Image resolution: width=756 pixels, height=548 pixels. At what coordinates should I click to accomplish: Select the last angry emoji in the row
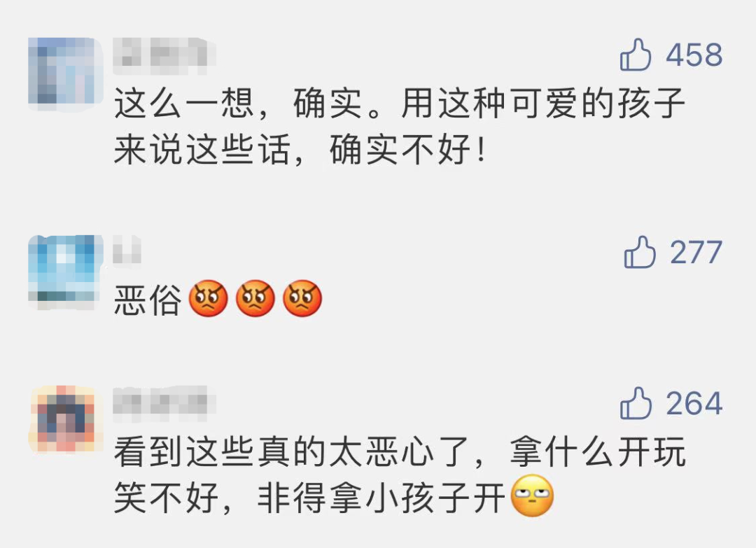point(302,298)
